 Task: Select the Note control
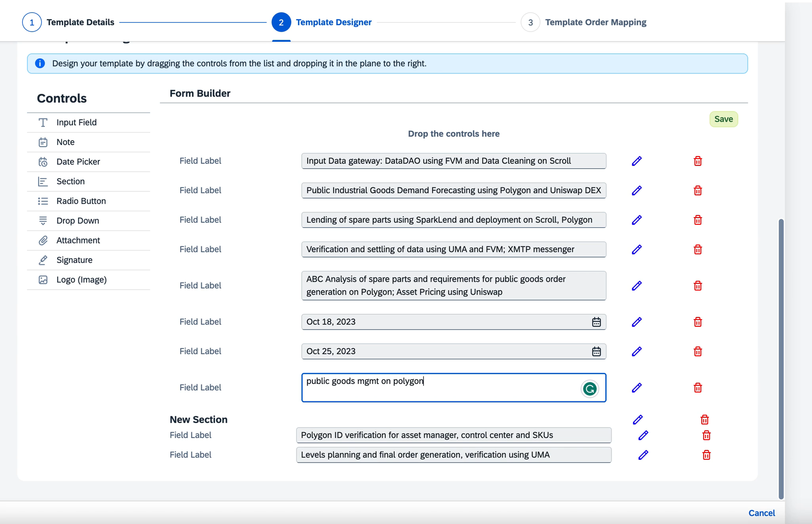tap(88, 142)
